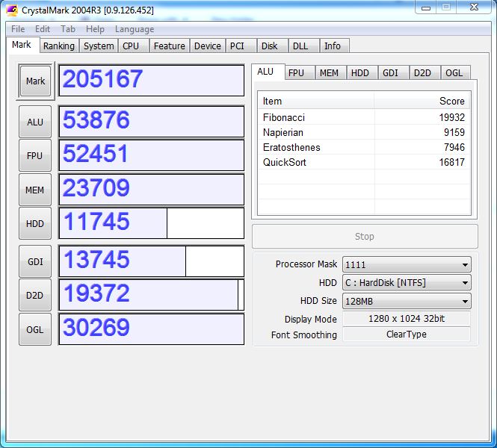Start the ALU benchmark button
The image size is (497, 448).
click(x=35, y=122)
